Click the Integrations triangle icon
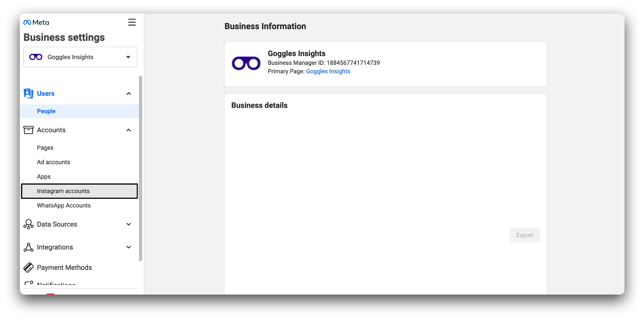Image resolution: width=644 pixels, height=321 pixels. tap(28, 247)
